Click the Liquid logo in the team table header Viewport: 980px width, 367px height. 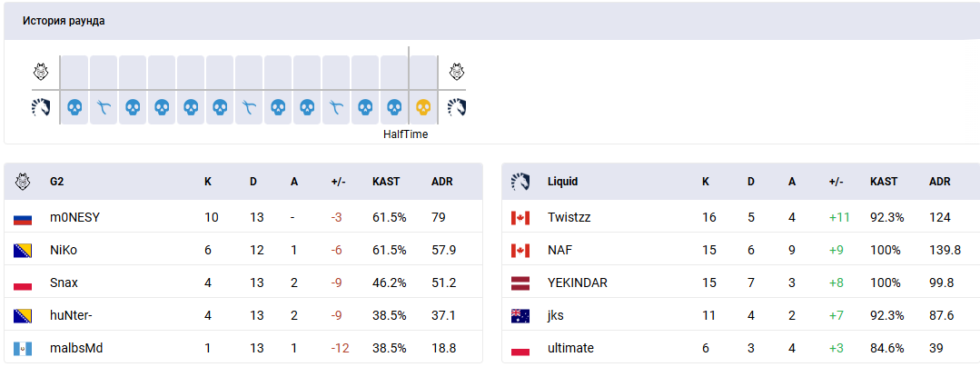(x=520, y=182)
